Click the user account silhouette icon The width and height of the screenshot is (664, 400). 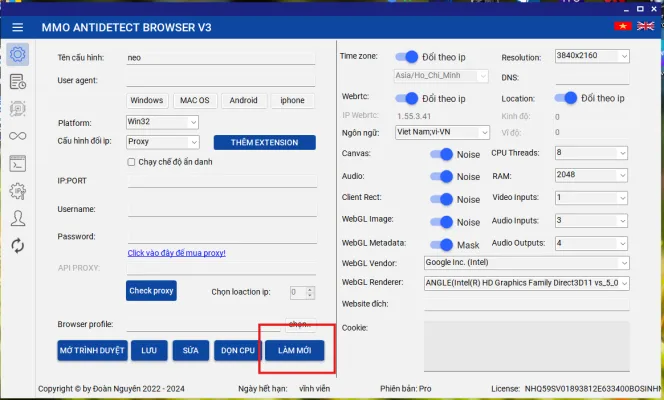(x=17, y=218)
